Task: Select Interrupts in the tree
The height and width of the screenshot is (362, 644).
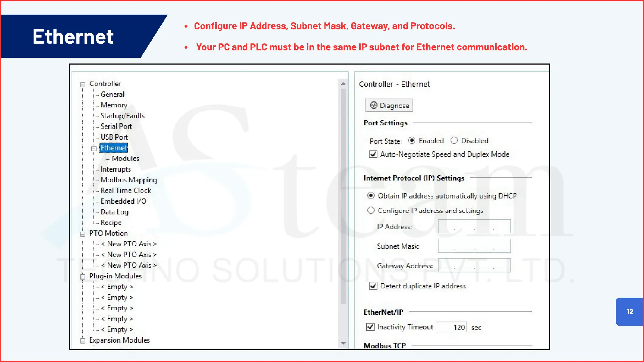Action: 115,169
